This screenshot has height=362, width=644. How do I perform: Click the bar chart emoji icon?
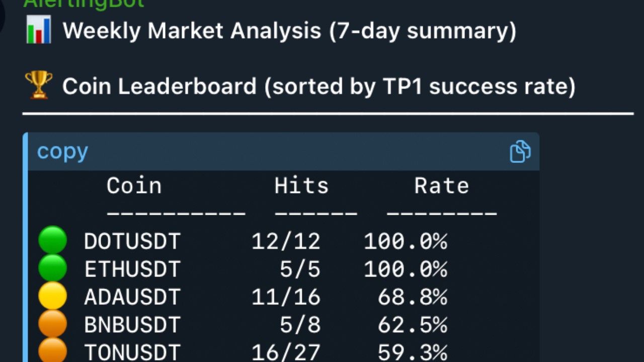[38, 31]
